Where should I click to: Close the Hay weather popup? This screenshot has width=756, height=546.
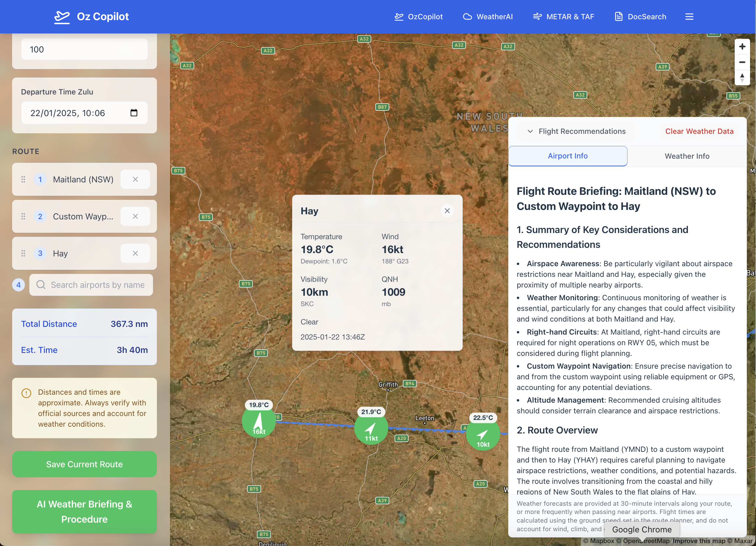tap(447, 211)
